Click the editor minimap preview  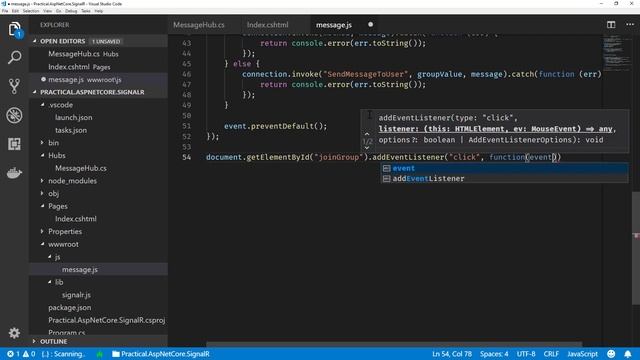click(x=617, y=53)
